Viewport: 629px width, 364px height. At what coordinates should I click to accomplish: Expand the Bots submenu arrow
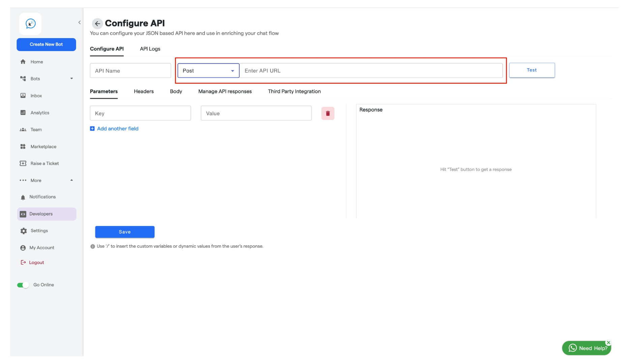[71, 79]
